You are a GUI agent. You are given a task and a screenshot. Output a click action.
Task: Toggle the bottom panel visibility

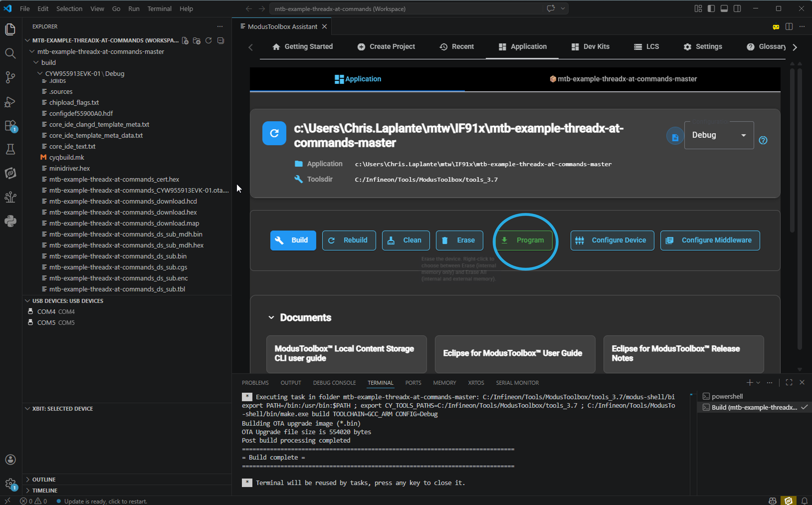724,9
